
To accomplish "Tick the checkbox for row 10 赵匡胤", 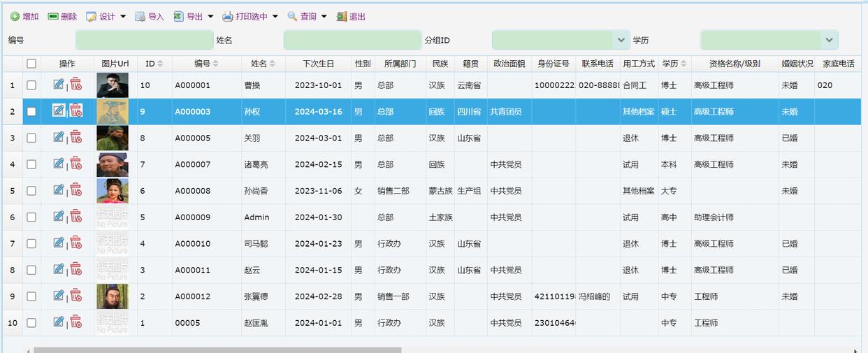I will [x=31, y=322].
